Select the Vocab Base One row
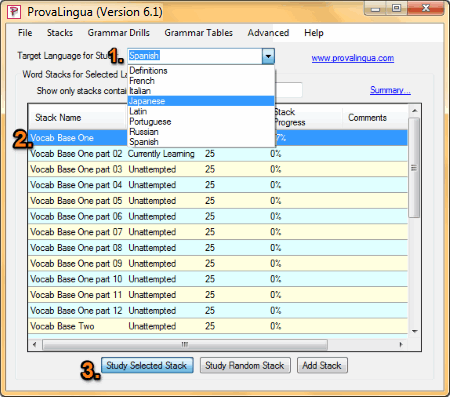Image resolution: width=450 pixels, height=397 pixels. pos(218,138)
